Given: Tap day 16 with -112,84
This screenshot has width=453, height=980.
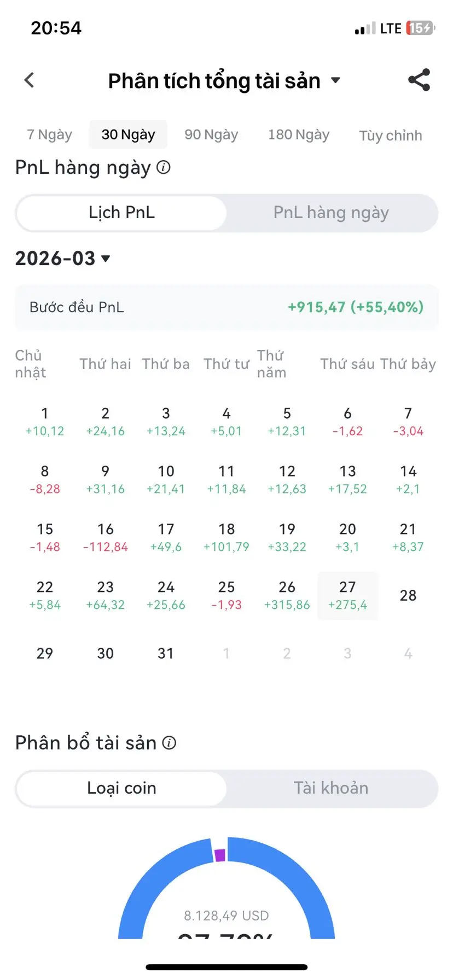Looking at the screenshot, I should pyautogui.click(x=105, y=537).
